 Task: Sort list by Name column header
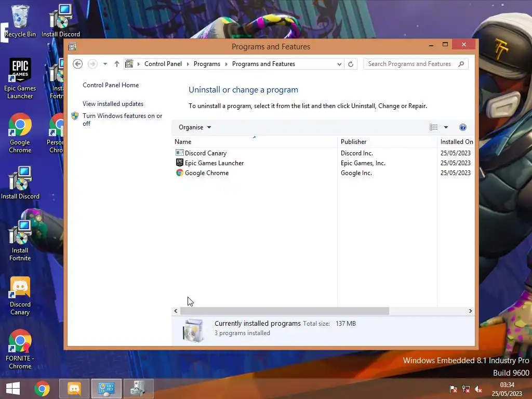click(x=255, y=142)
